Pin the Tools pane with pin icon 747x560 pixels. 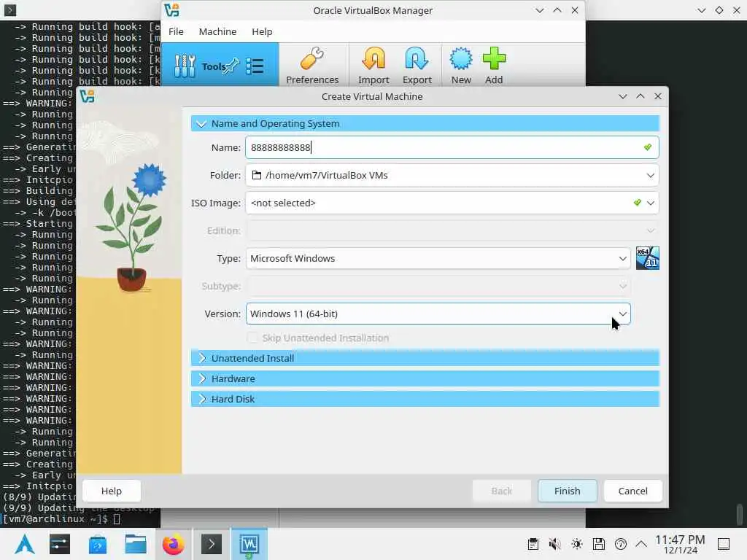[231, 66]
